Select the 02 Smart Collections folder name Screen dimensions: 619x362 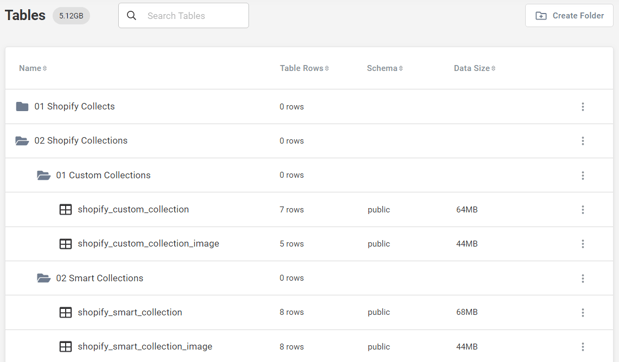click(99, 278)
